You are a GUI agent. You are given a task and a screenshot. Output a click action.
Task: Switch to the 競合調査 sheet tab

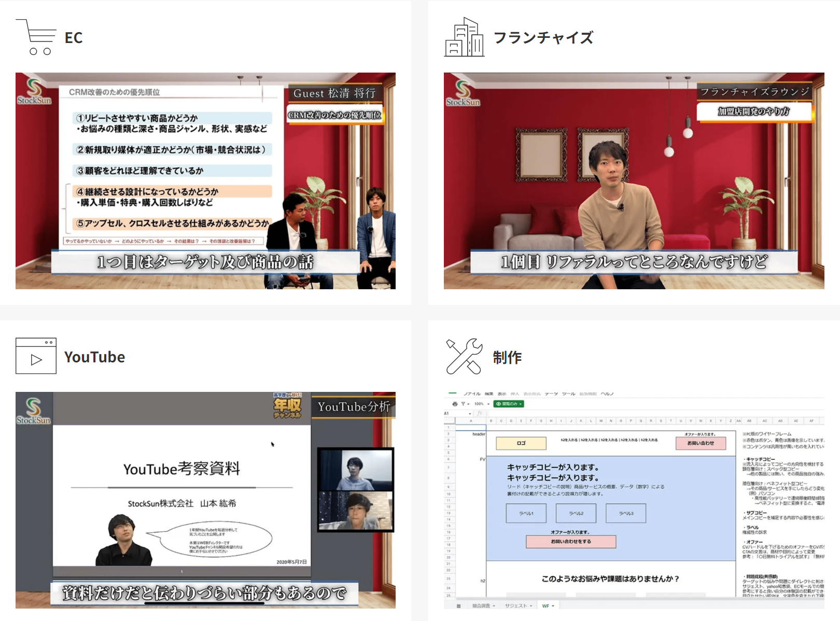[x=483, y=605]
